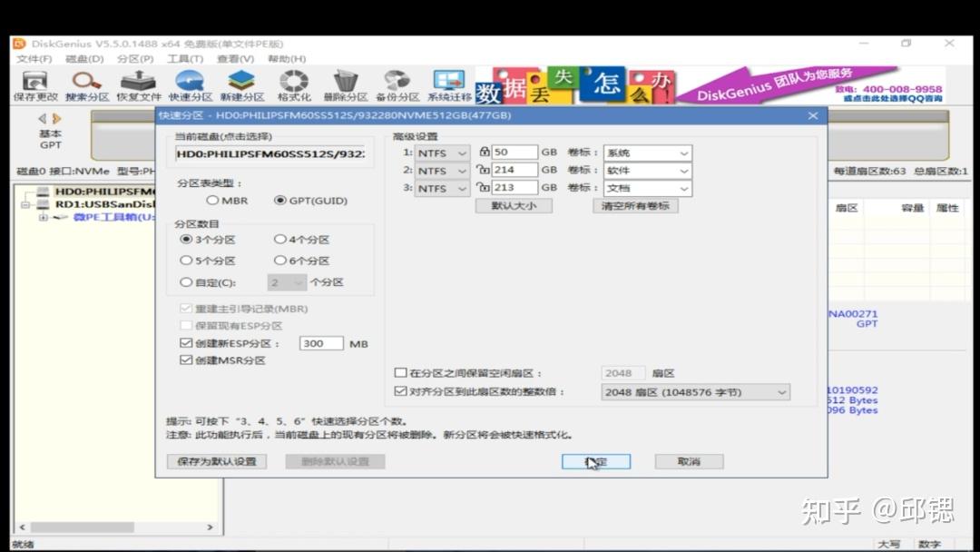Open the File (文件) menu

pyautogui.click(x=34, y=59)
